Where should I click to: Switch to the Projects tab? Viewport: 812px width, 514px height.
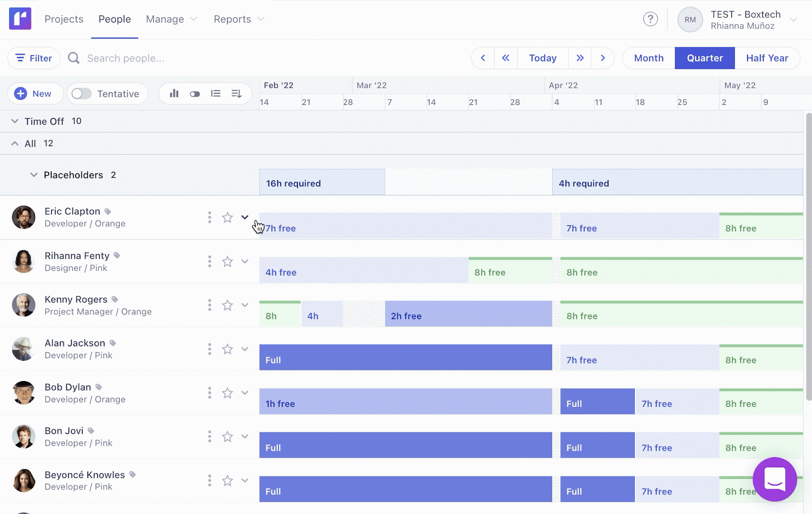pos(64,19)
